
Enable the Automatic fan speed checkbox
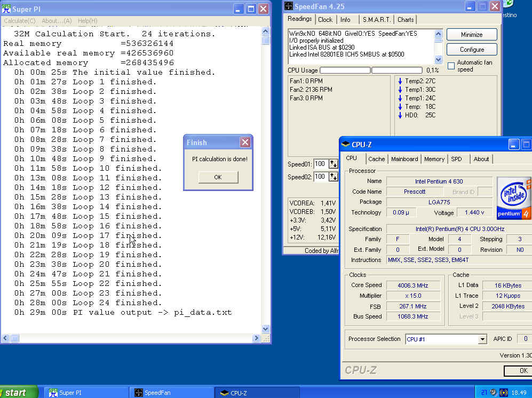pyautogui.click(x=451, y=66)
